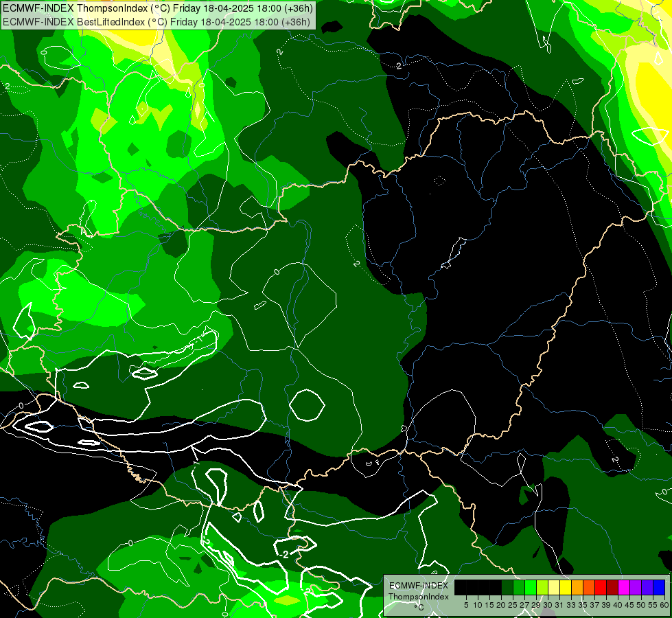
Task: Click the BestLiftedIndex title line at the top
Action: pos(157,21)
